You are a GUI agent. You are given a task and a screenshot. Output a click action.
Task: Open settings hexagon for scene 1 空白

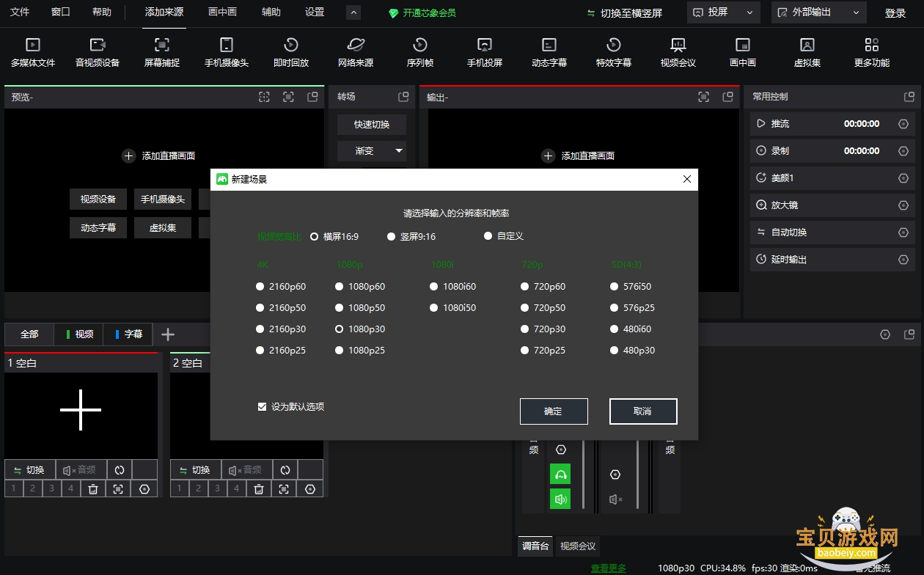(144, 488)
